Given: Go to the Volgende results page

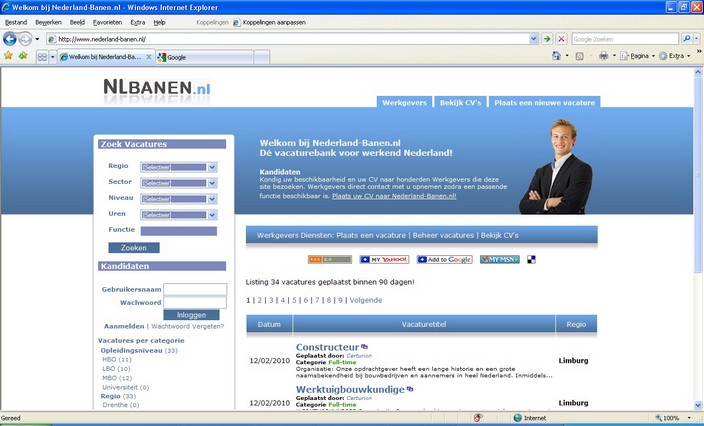Looking at the screenshot, I should 366,300.
